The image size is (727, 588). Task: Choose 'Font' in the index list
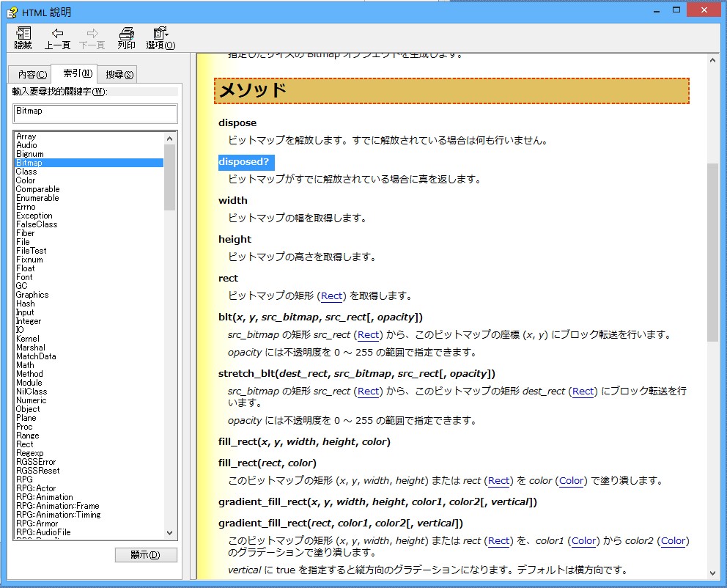[x=24, y=277]
